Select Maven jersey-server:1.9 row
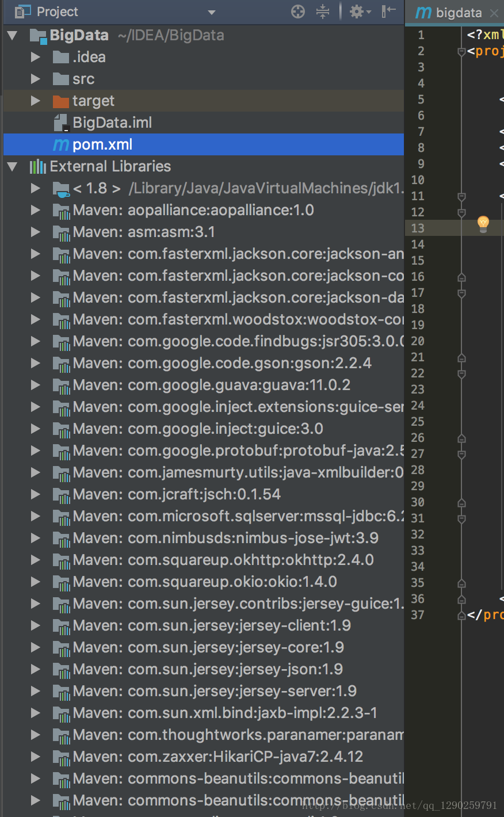 pos(204,691)
